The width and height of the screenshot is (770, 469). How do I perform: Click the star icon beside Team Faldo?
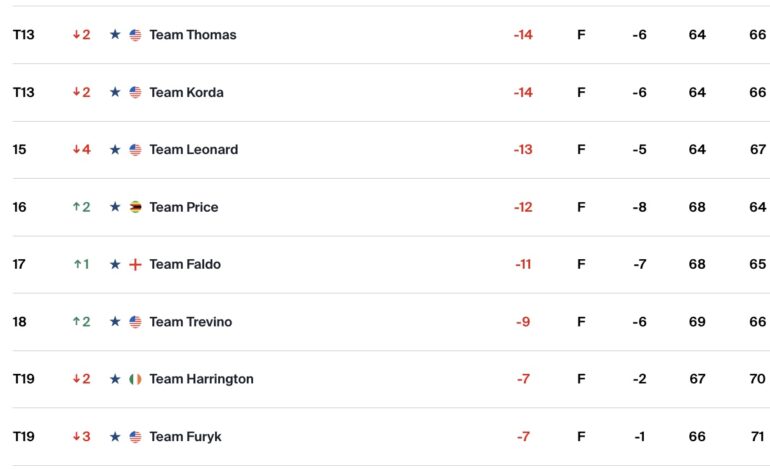(115, 264)
